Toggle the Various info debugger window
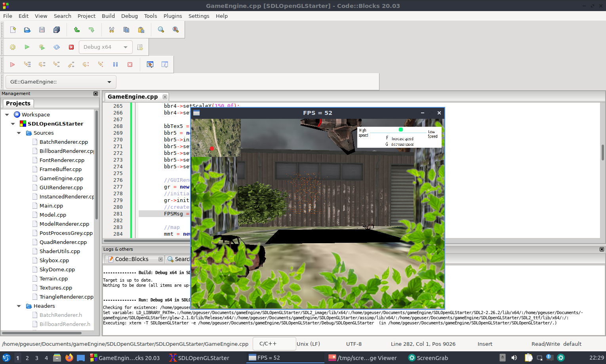This screenshot has height=364, width=606. tap(164, 64)
